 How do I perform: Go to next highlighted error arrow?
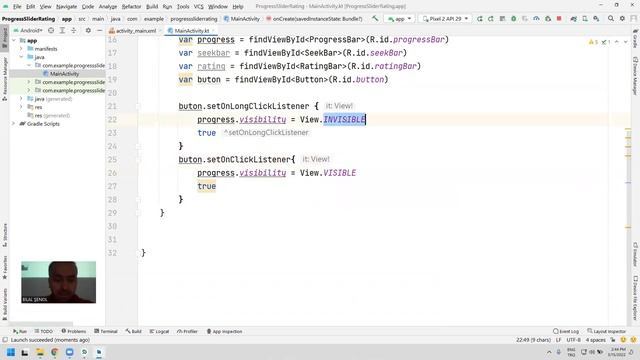point(625,42)
